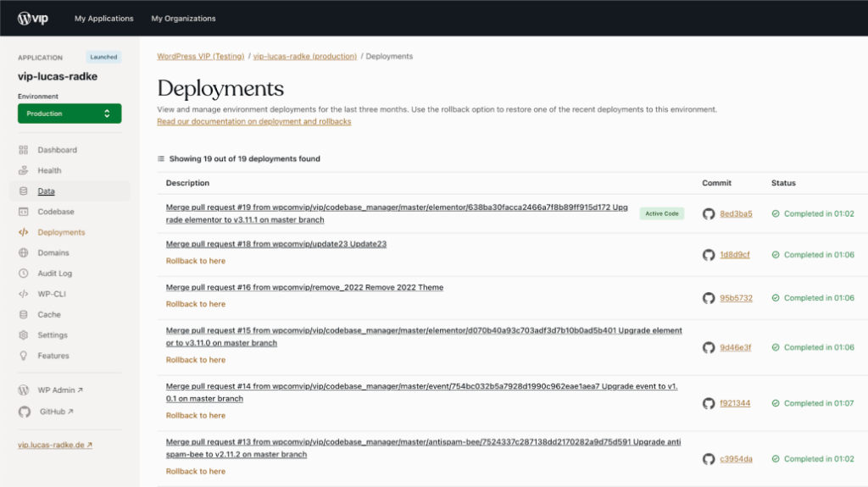Click the WordPress VIP logo
The height and width of the screenshot is (487, 868).
33,19
